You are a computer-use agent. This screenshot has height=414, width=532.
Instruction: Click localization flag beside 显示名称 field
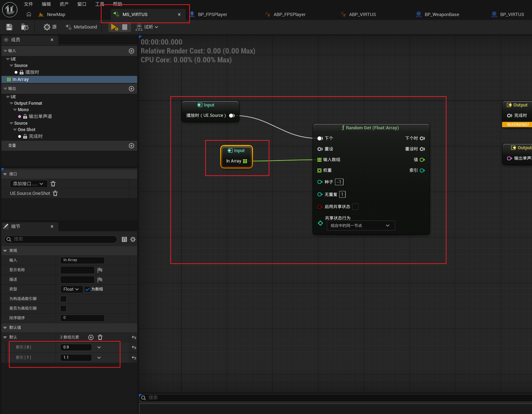click(x=100, y=270)
